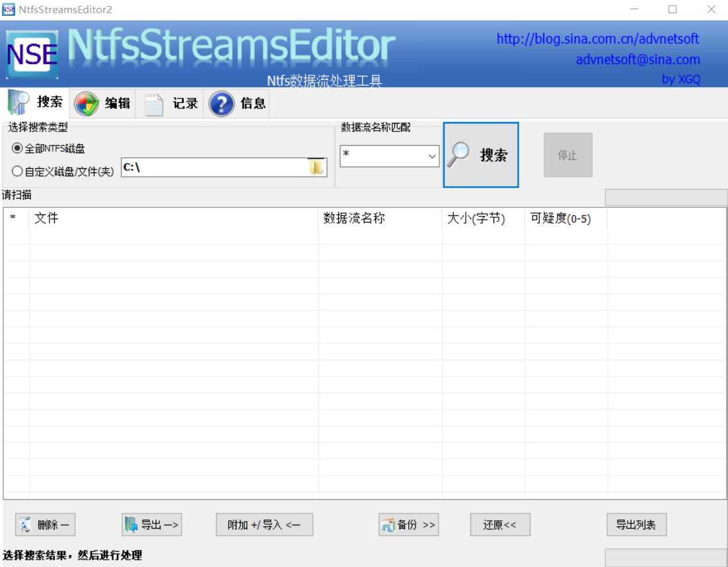Click the 附加 +/ 导入 <— button

tap(264, 525)
